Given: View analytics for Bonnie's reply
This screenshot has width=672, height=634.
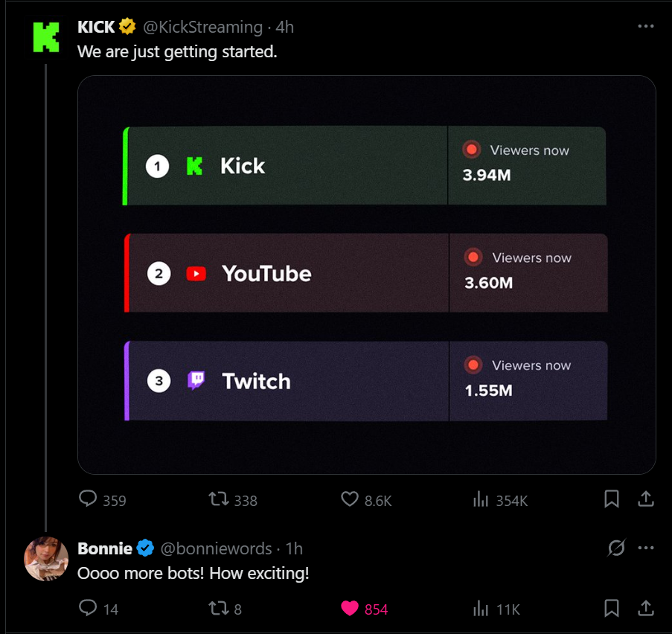Looking at the screenshot, I should (481, 608).
